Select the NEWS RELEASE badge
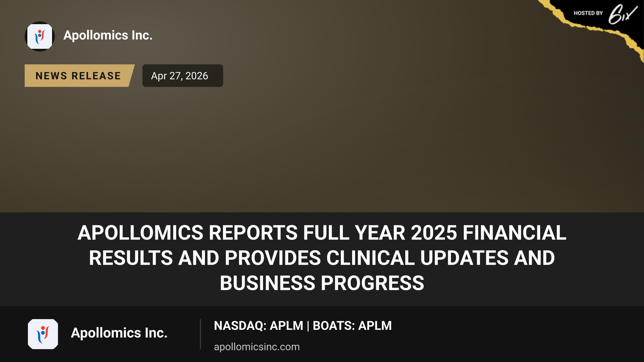644x362 pixels. [79, 76]
